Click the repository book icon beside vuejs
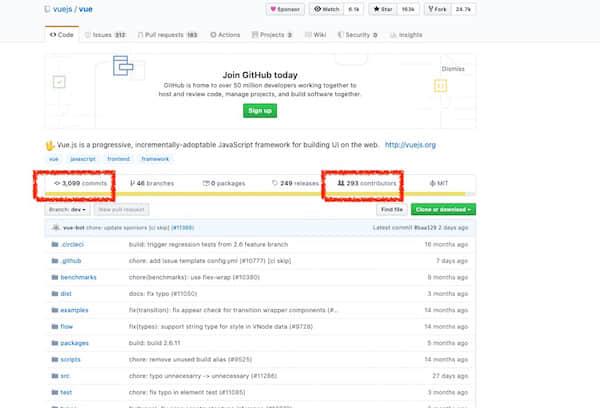600x408 pixels. [49, 9]
